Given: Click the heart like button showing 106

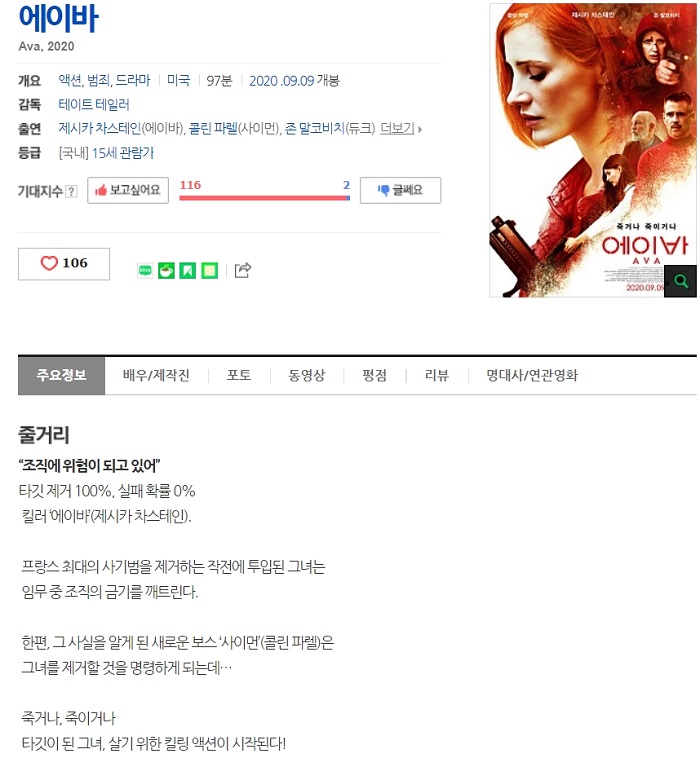Looking at the screenshot, I should click(64, 263).
